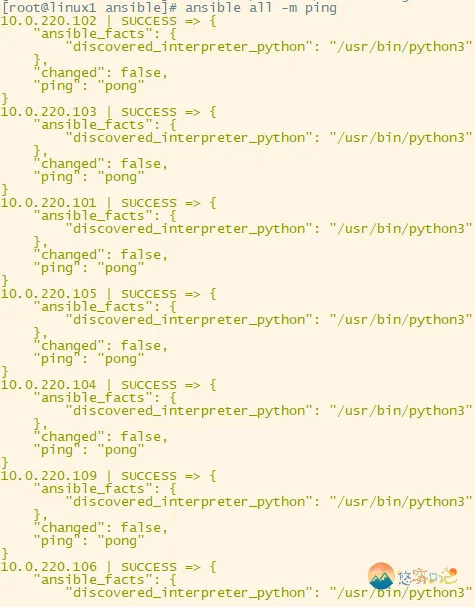This screenshot has width=475, height=607.
Task: Click the watermark mountain logo icon
Action: tap(381, 576)
